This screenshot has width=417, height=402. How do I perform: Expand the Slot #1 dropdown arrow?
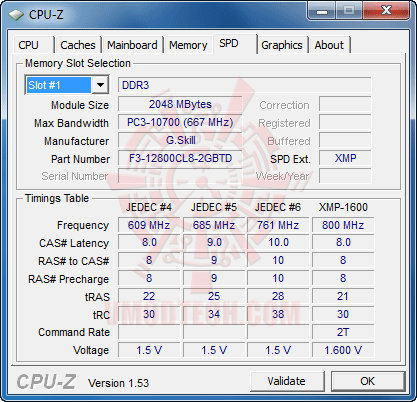pos(100,85)
